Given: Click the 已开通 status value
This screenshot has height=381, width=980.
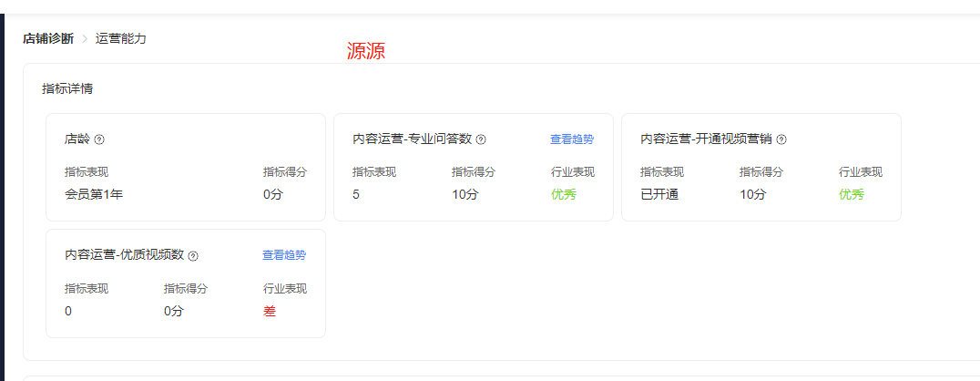Looking at the screenshot, I should tap(659, 194).
